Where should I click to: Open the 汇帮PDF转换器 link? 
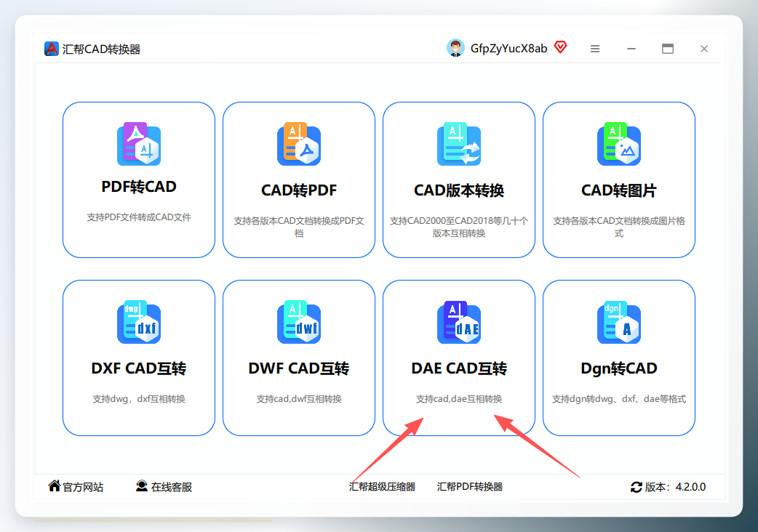(x=469, y=487)
